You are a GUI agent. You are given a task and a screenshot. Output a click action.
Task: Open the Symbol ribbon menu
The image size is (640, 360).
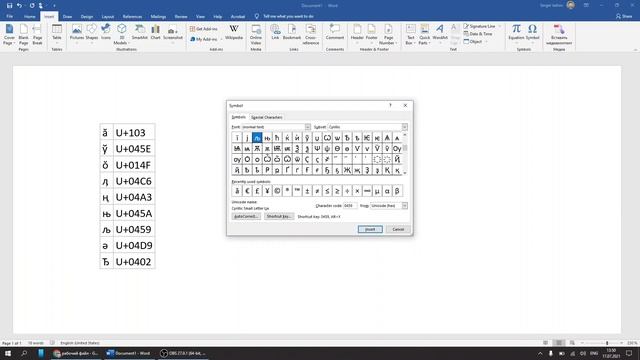532,33
